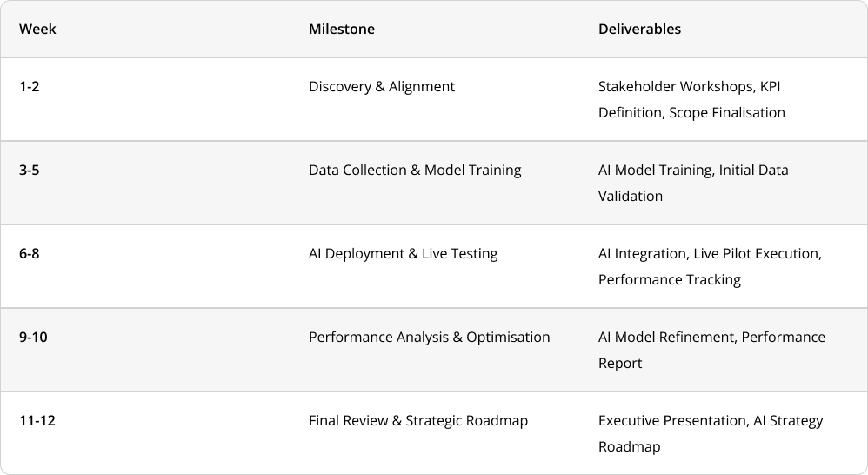
Task: Select the week 11-12 cell
Action: coord(37,421)
